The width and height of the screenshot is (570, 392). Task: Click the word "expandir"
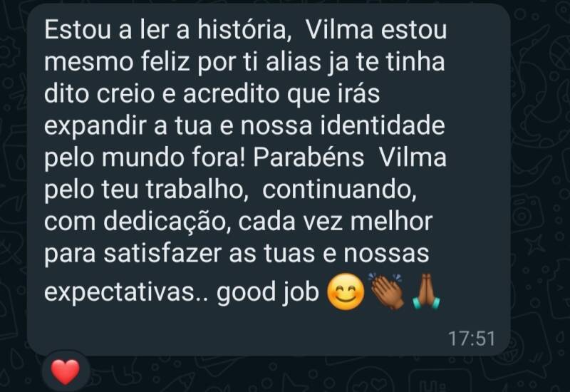click(x=95, y=127)
